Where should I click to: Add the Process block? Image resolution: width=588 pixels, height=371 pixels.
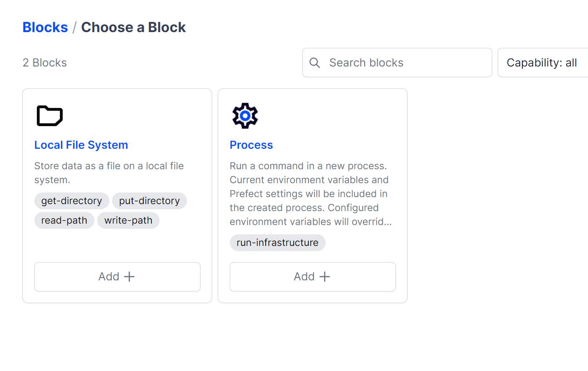313,277
